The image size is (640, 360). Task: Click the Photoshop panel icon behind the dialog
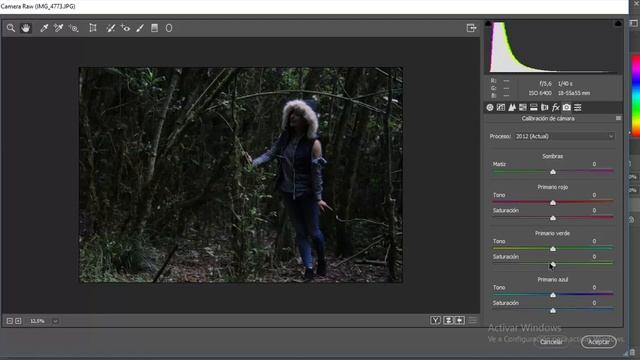(634, 23)
